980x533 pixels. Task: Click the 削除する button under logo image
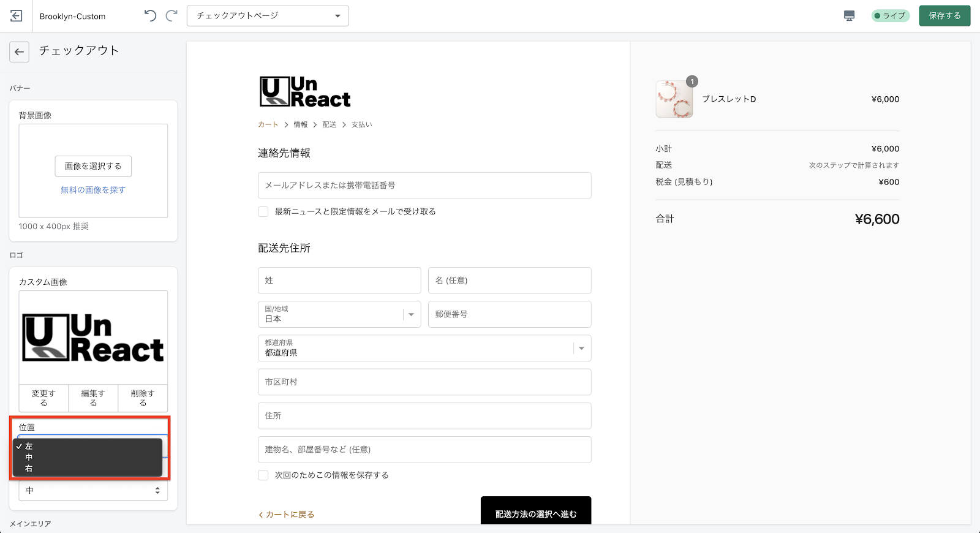[143, 398]
